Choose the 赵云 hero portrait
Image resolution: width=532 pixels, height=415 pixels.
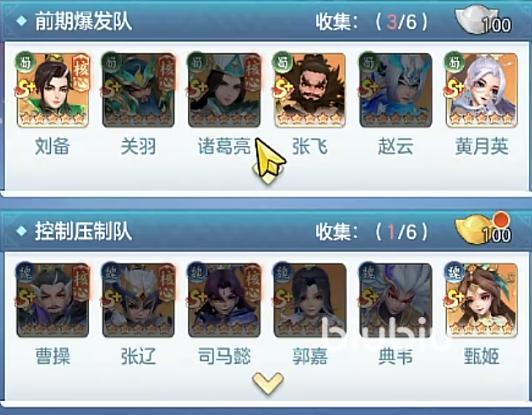coord(396,90)
